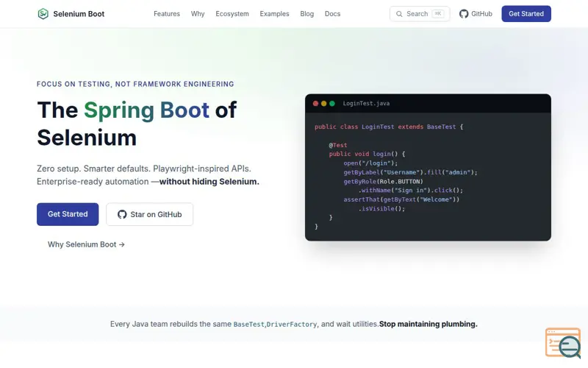Screen dimensions: 588x368
Task: Click the Star on GitHub button
Action: 150,214
